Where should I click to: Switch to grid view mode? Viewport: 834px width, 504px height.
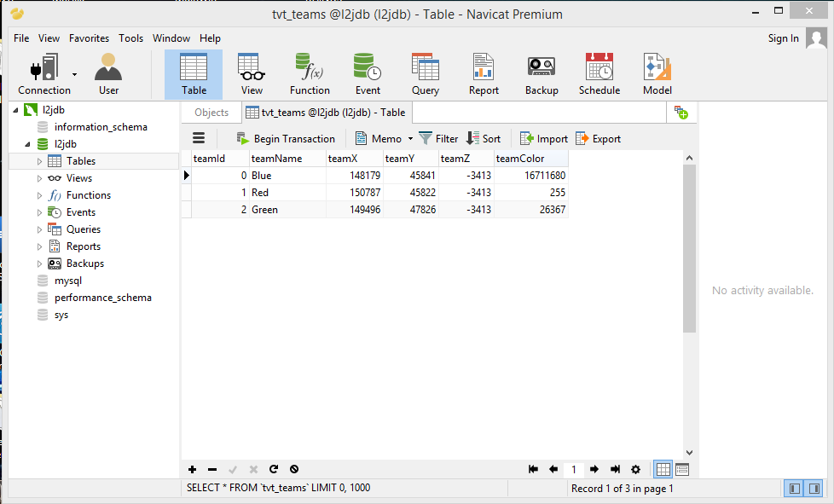pyautogui.click(x=663, y=469)
